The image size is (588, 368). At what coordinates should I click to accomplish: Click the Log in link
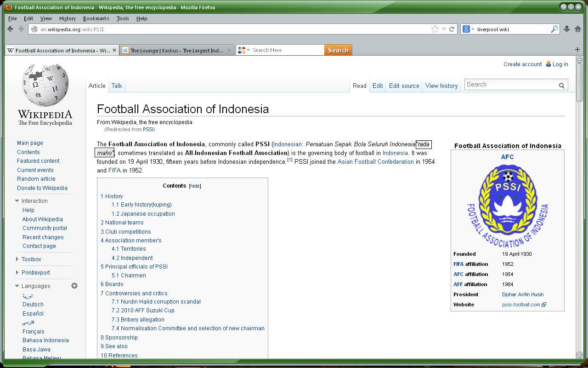[560, 64]
